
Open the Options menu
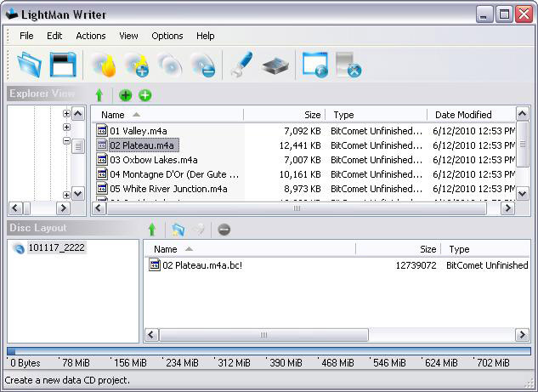[167, 36]
